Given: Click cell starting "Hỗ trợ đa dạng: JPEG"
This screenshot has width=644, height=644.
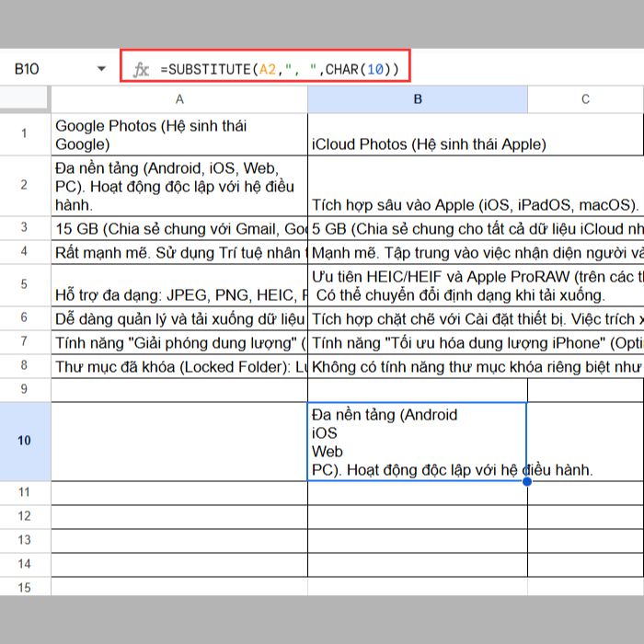Looking at the screenshot, I should [179, 285].
